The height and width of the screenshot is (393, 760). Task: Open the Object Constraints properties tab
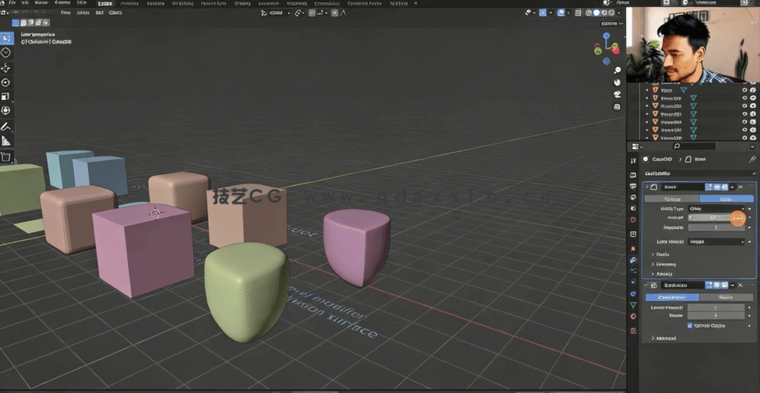click(x=633, y=294)
